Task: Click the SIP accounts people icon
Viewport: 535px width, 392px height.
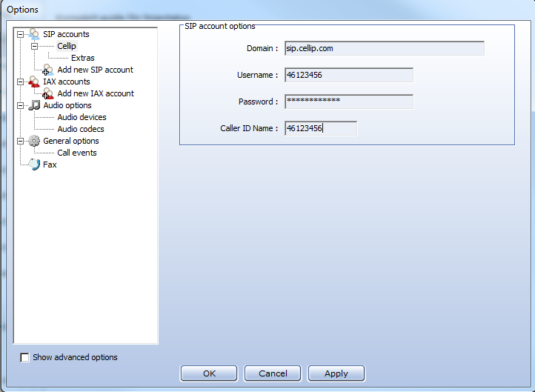Action: point(34,34)
